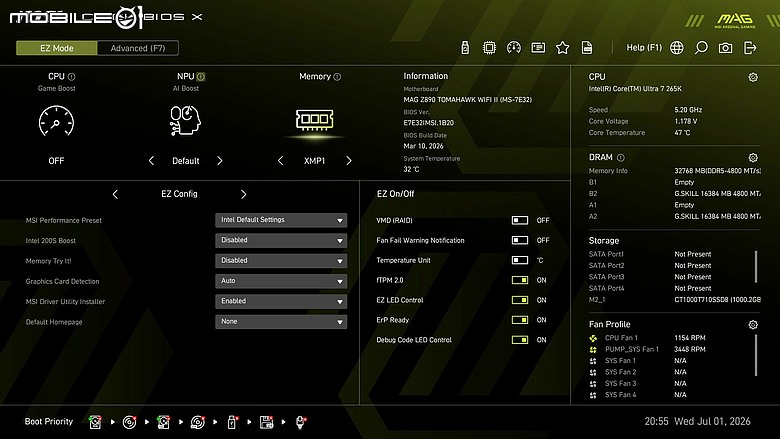The width and height of the screenshot is (780, 439).
Task: Click right arrow next to XMP1
Action: tap(349, 161)
